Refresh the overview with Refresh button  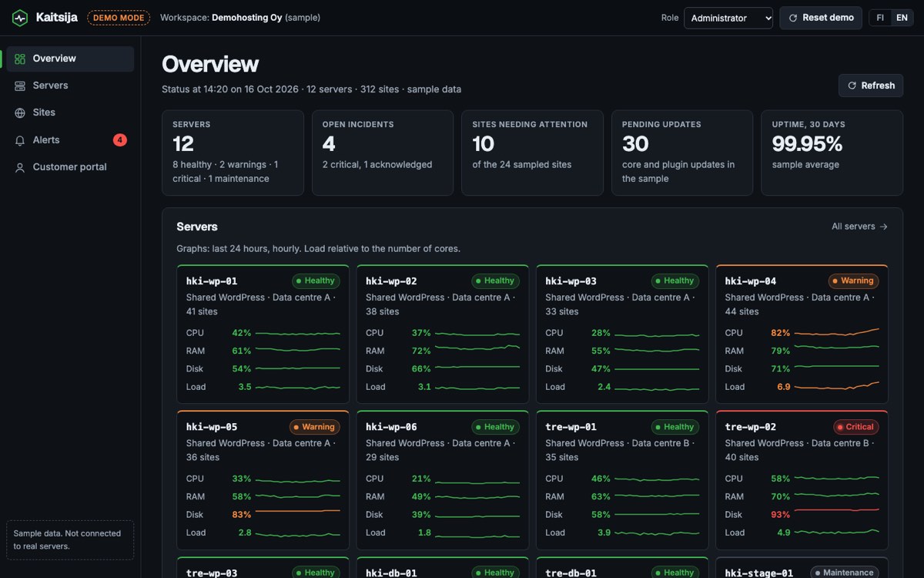(x=871, y=86)
